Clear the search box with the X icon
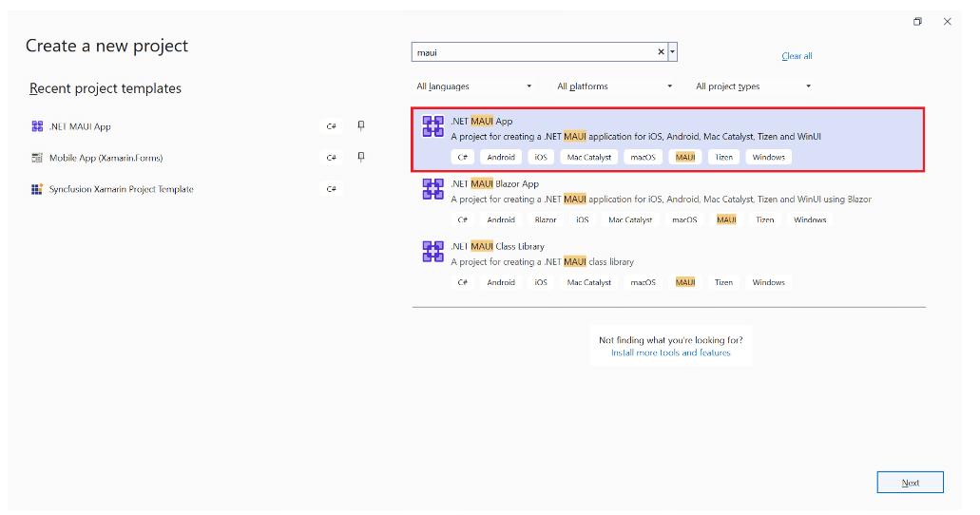This screenshot has width=980, height=515. (x=661, y=52)
